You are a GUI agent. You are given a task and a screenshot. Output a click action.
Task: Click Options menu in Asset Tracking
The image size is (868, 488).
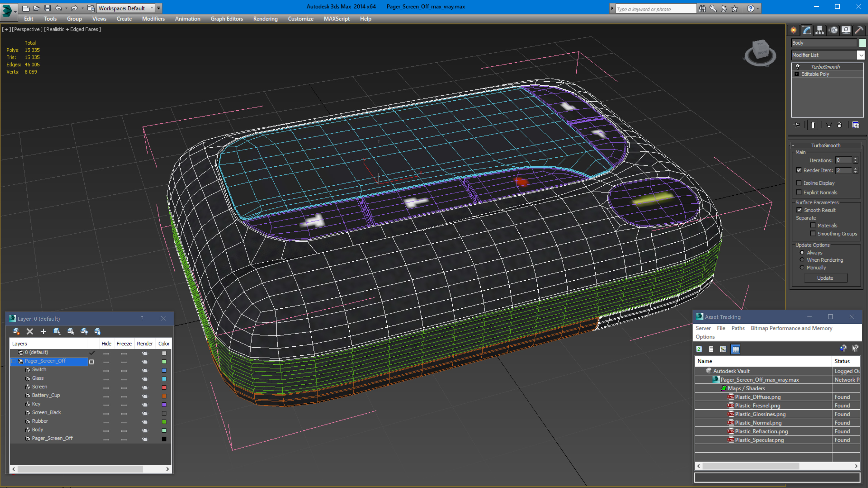[x=705, y=337]
